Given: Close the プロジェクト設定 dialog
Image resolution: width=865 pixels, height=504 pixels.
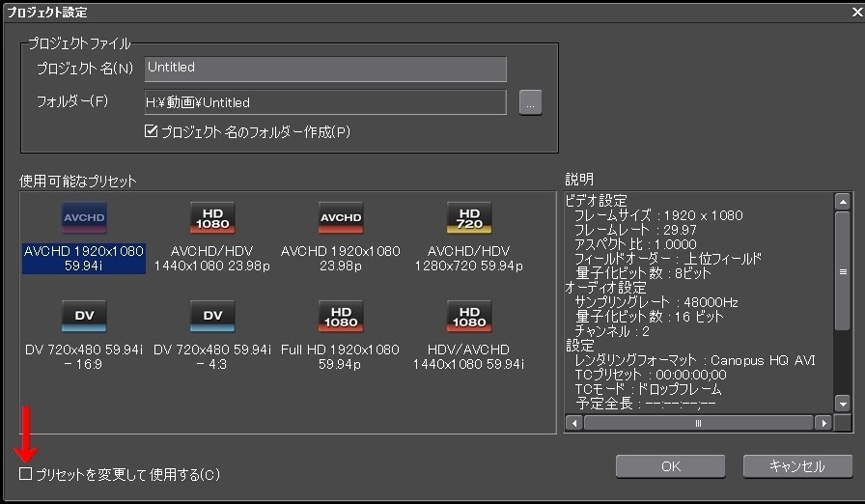Looking at the screenshot, I should (x=857, y=13).
